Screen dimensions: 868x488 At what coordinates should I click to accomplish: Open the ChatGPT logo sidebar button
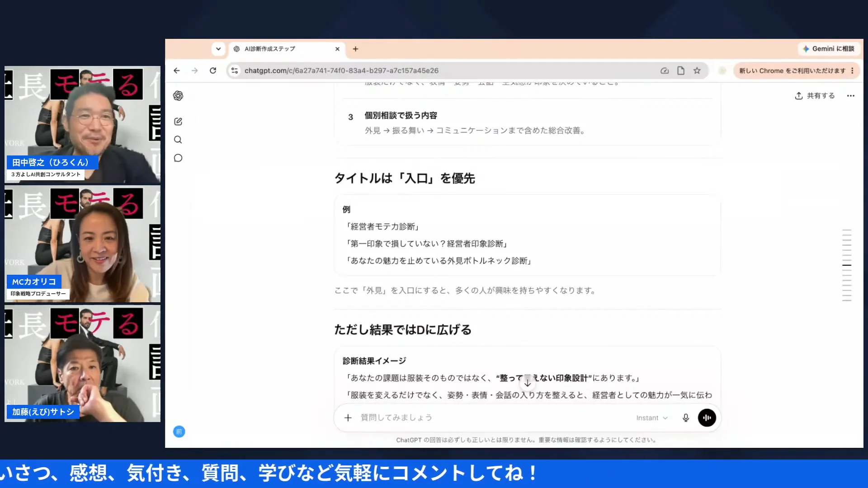pos(178,96)
